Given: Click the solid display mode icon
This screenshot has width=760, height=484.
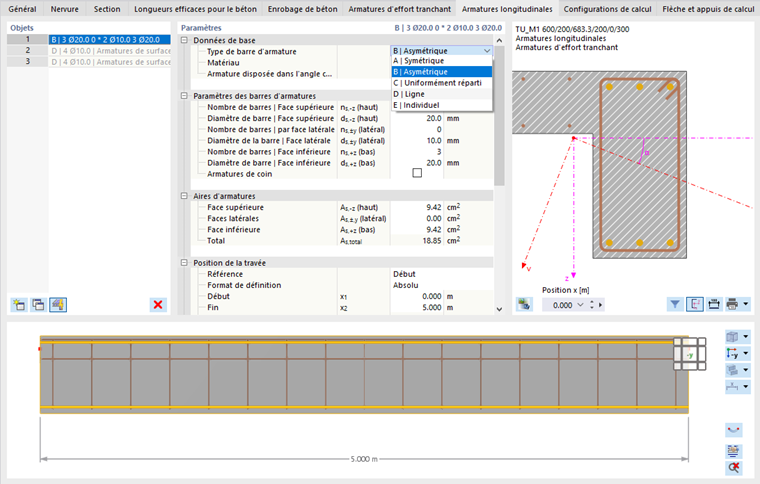Looking at the screenshot, I should click(732, 370).
